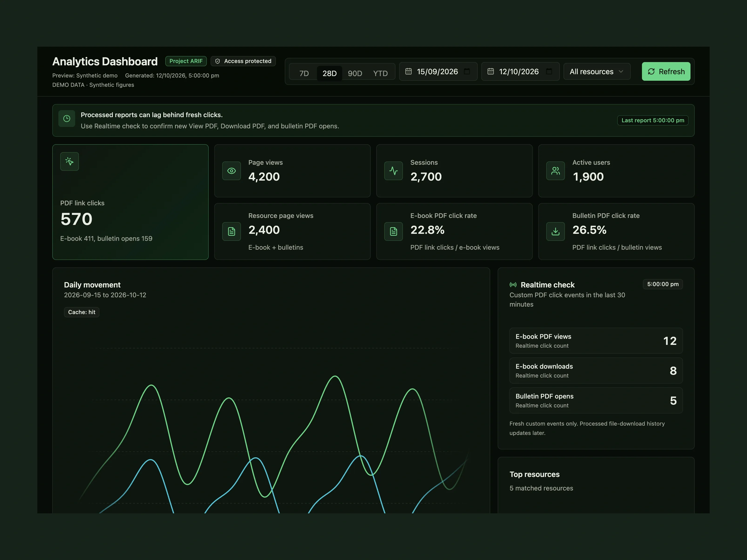Click "E-book 411, bulletin opens 159" text

pyautogui.click(x=106, y=239)
